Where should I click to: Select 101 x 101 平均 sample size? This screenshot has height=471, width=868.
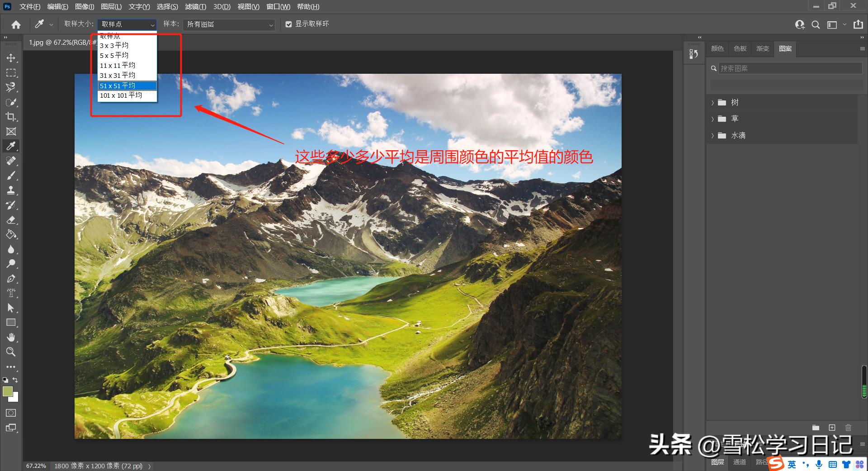121,95
